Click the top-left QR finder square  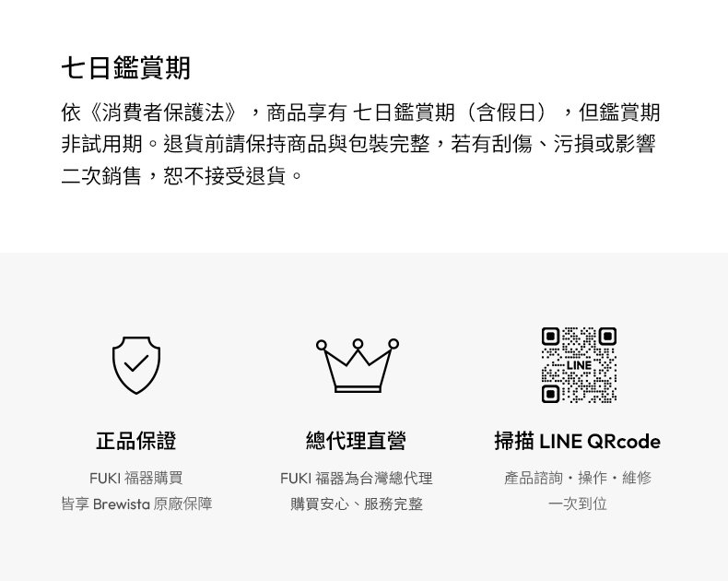click(x=551, y=337)
